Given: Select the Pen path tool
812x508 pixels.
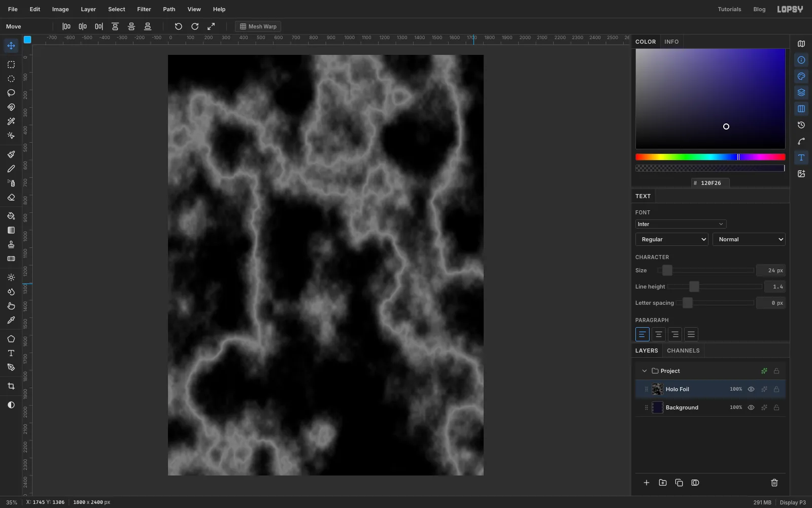Looking at the screenshot, I should 11,367.
